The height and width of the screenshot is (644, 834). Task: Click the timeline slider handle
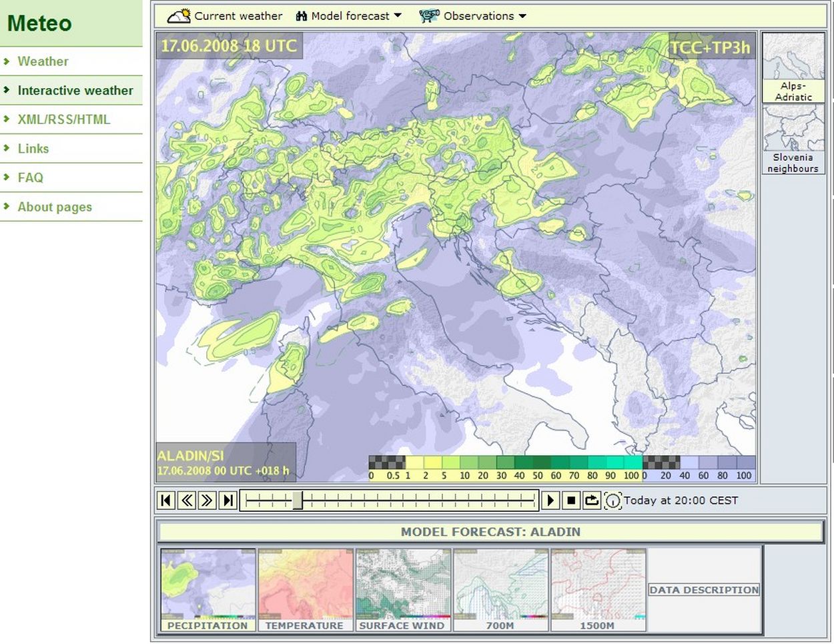point(298,500)
